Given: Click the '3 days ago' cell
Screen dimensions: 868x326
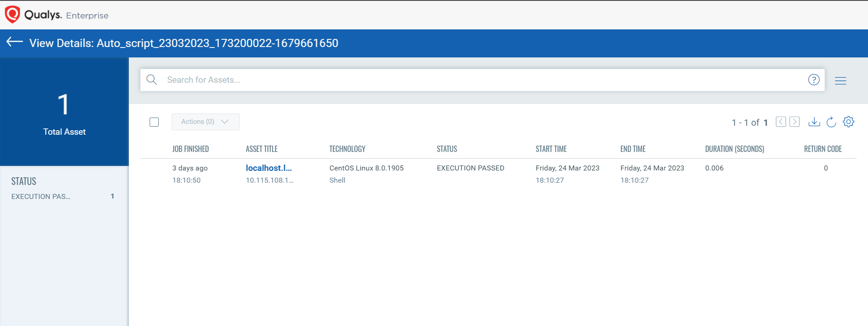Looking at the screenshot, I should pos(190,168).
